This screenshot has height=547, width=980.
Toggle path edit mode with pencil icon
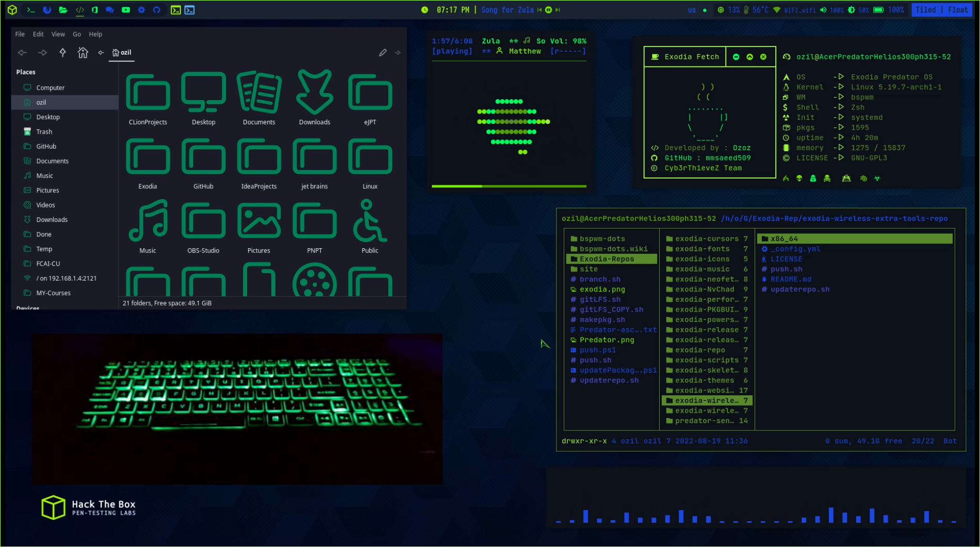coord(383,52)
